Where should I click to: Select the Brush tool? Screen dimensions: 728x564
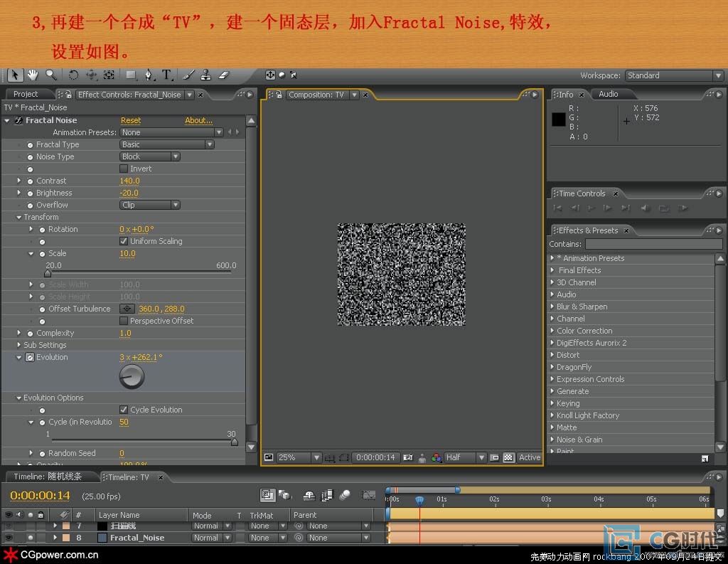click(188, 75)
